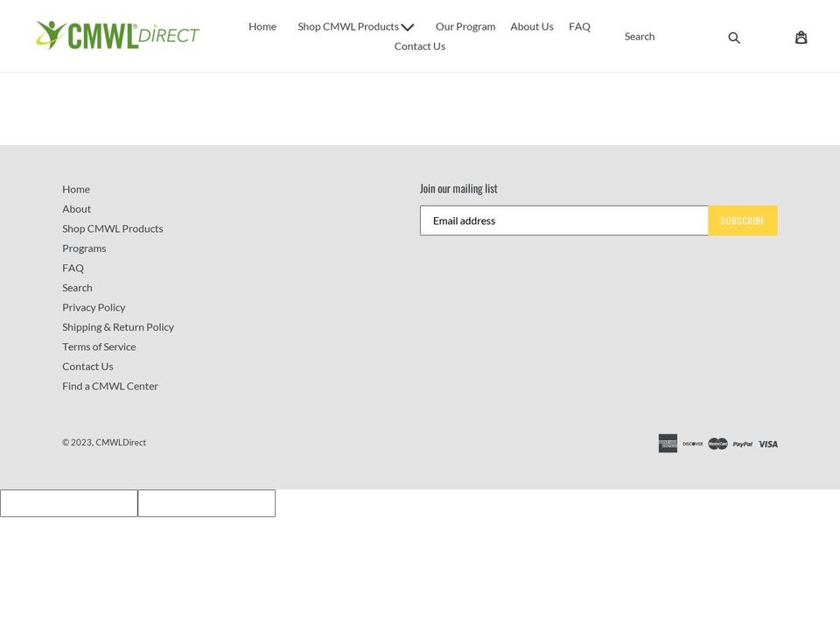
Task: Open Contact Us in top navigation
Action: 420,46
